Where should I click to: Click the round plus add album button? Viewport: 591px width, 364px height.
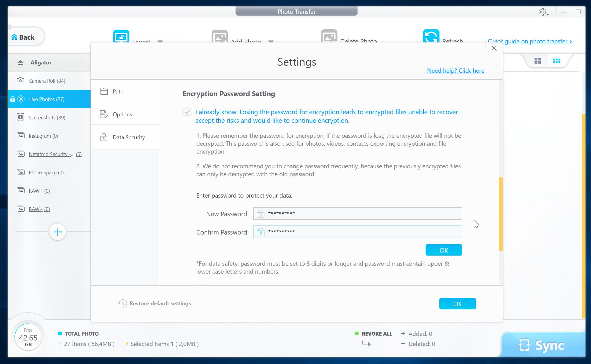(x=57, y=232)
